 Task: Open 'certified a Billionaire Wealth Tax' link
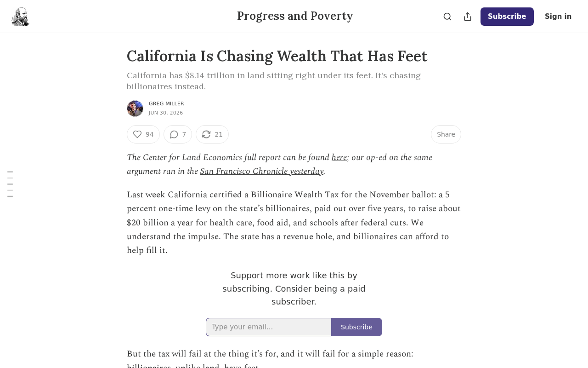(274, 195)
